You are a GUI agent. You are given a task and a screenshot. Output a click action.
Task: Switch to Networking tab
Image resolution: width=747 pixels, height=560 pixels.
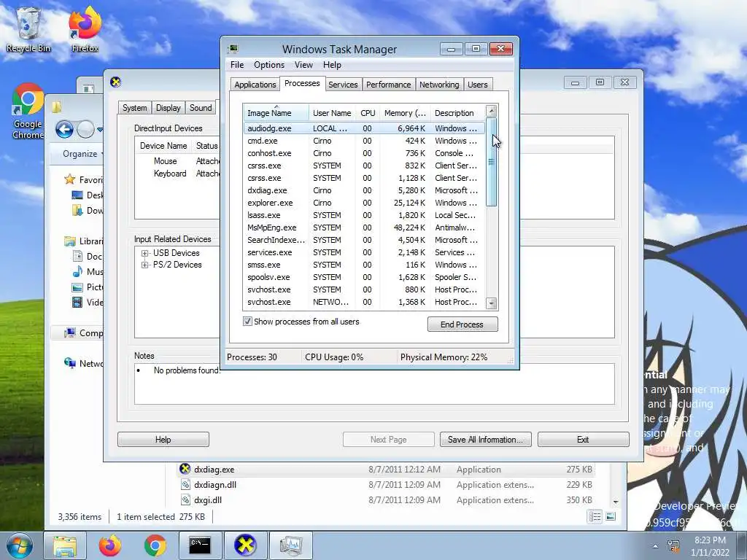439,85
